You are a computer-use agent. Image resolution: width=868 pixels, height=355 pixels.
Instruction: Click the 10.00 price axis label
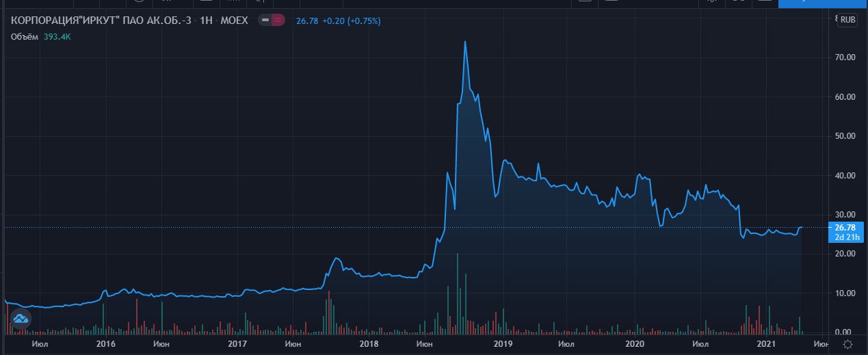pyautogui.click(x=845, y=293)
